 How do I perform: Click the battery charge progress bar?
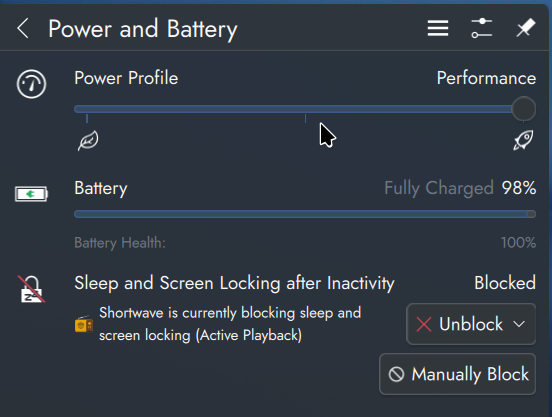[x=305, y=214]
